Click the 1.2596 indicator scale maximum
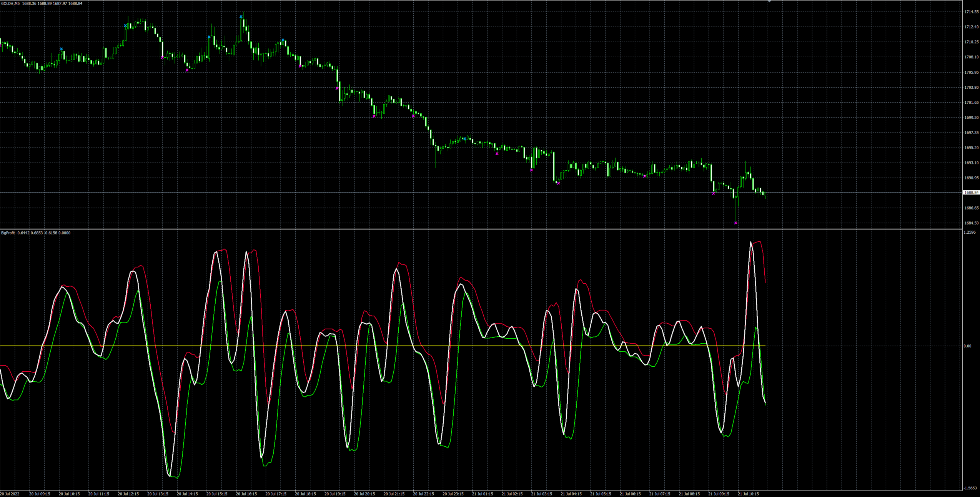The image size is (980, 497). pos(970,233)
